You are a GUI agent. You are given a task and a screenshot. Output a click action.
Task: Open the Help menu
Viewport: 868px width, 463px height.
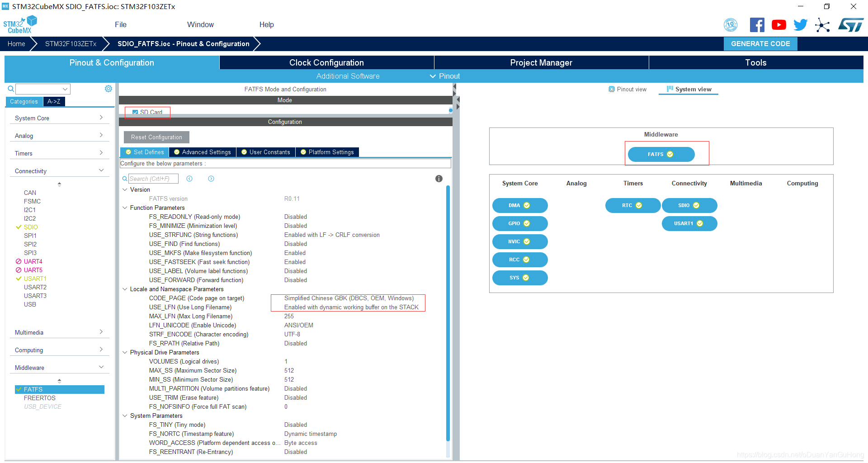point(266,24)
